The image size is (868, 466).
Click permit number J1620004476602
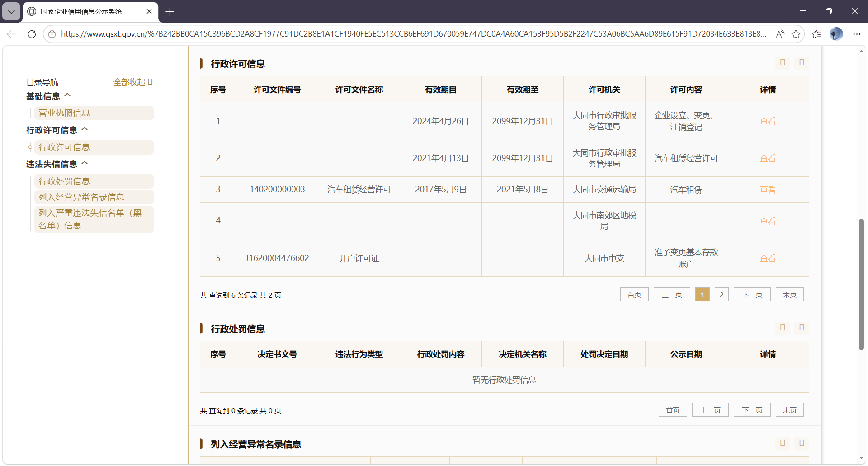[277, 258]
